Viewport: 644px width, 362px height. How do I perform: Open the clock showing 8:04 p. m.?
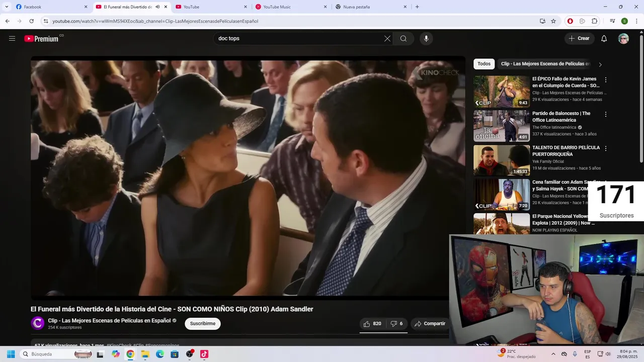pyautogui.click(x=628, y=354)
